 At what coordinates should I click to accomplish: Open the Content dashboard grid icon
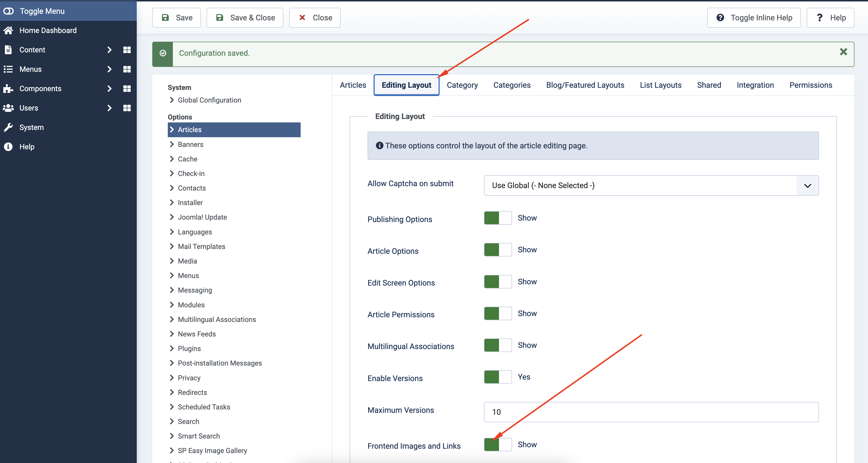click(x=127, y=50)
